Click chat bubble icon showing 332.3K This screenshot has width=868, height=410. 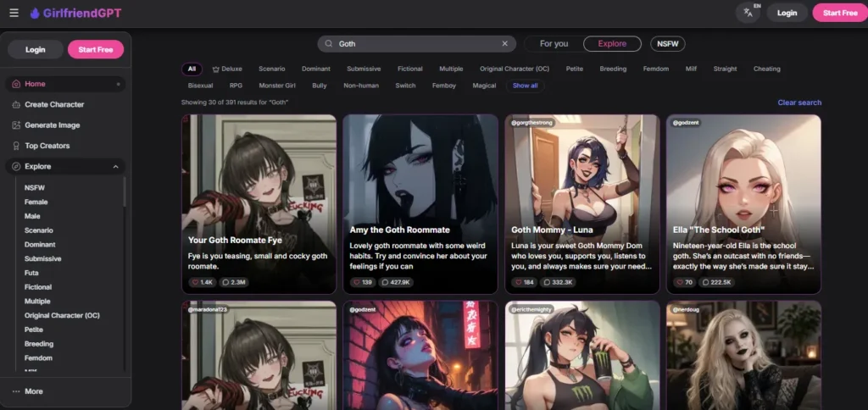coord(547,282)
